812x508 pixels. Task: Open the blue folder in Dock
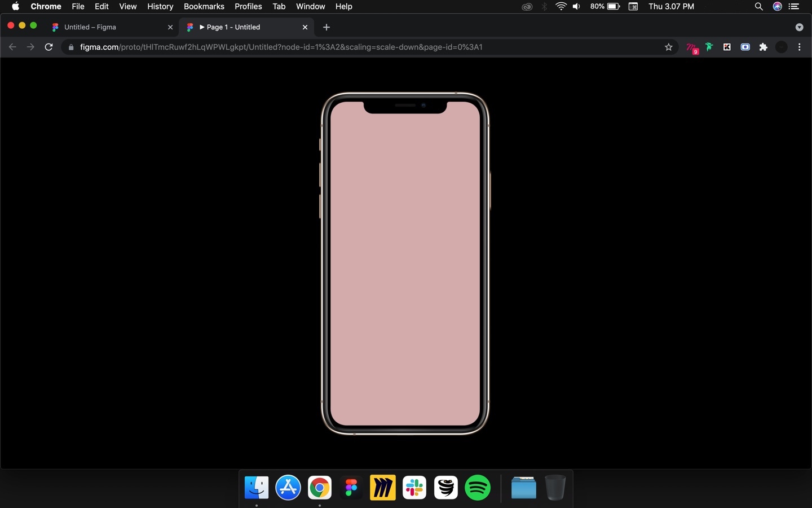[x=524, y=488]
